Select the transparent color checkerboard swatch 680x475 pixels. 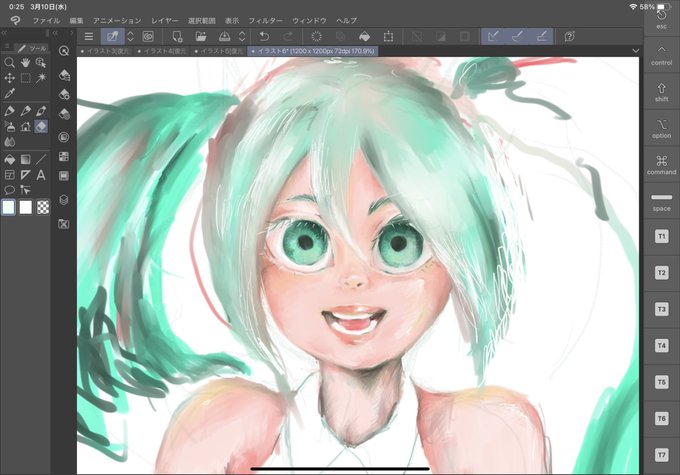pyautogui.click(x=43, y=207)
